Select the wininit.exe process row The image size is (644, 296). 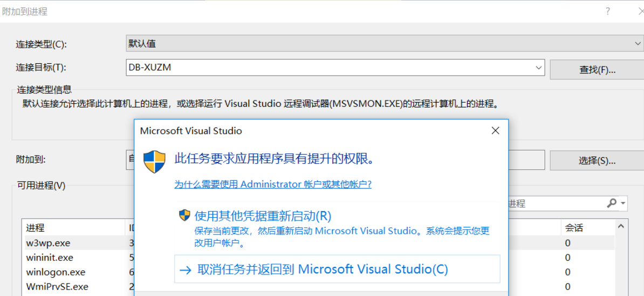tap(318, 258)
